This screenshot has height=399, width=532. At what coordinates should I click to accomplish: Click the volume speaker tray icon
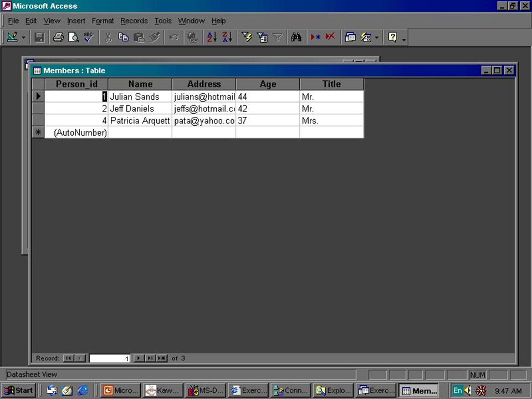point(468,391)
